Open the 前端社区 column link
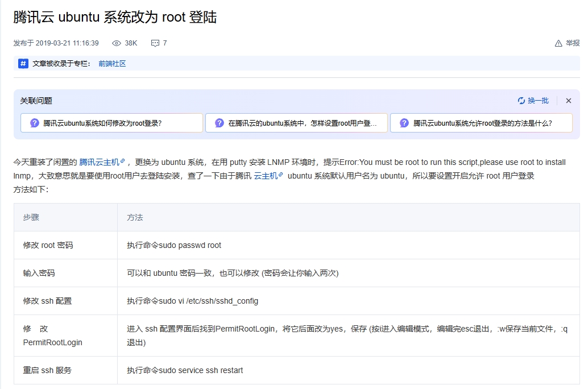The width and height of the screenshot is (588, 389). pyautogui.click(x=112, y=64)
